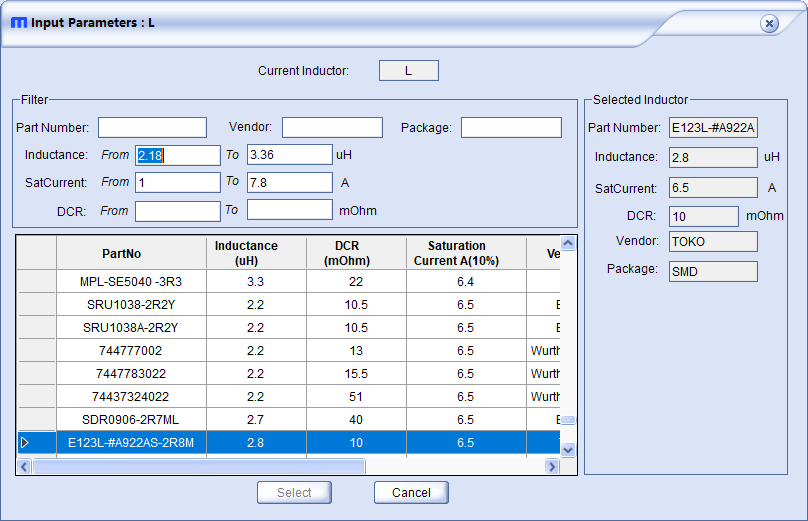
Task: Click the Vendor filter input field
Action: [x=332, y=127]
